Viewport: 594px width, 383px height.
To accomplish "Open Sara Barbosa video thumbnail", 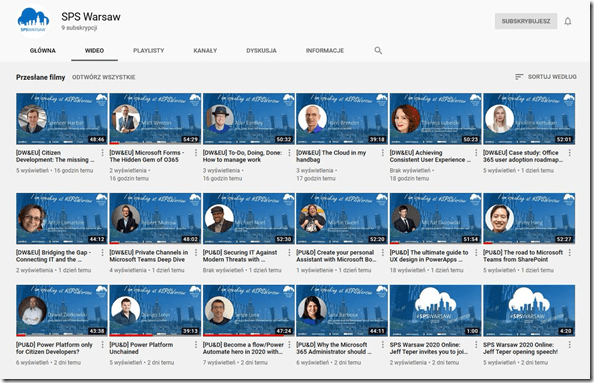I will tap(342, 311).
